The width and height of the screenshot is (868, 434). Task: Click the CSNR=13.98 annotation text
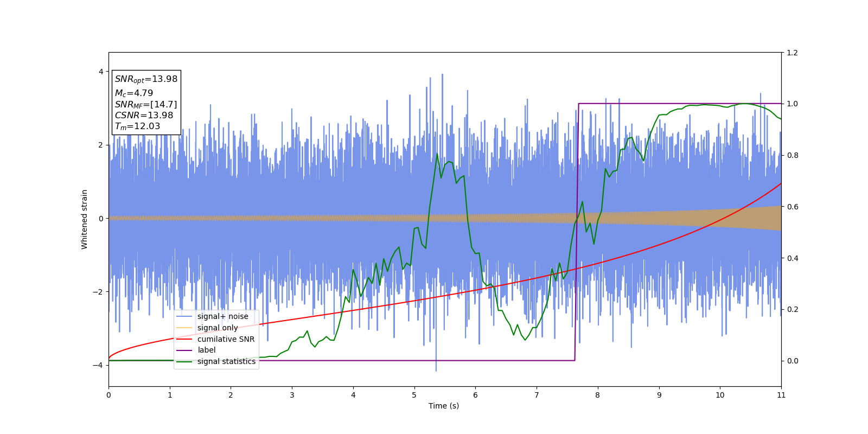[x=144, y=115]
